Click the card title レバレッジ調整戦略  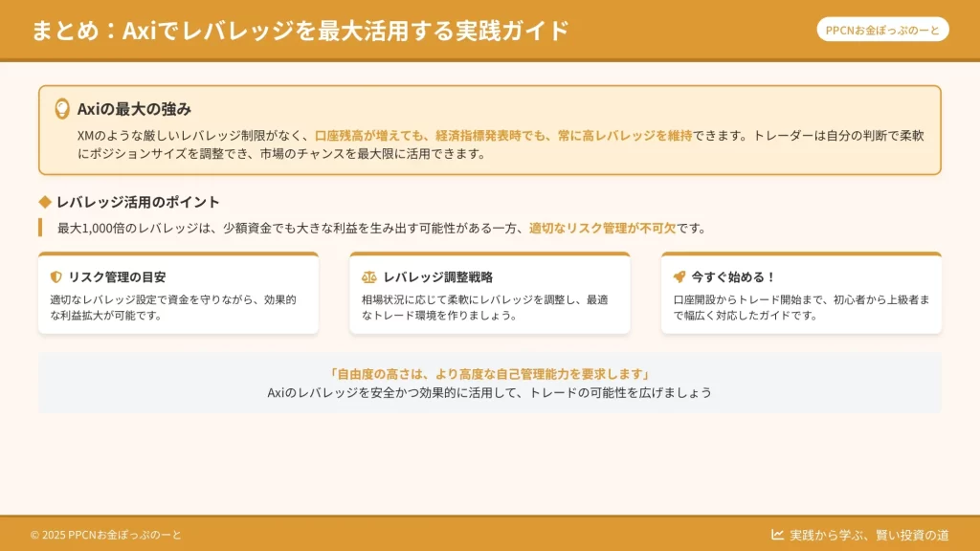438,276
